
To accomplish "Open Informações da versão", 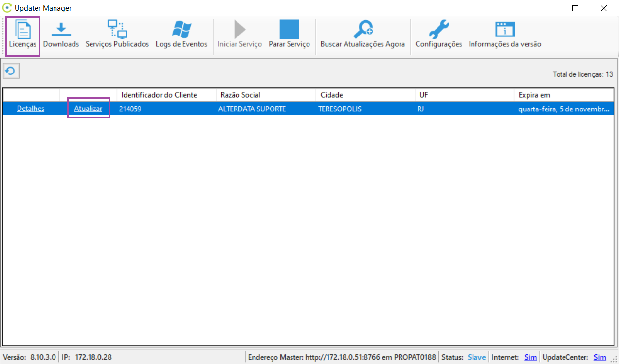I will click(x=505, y=36).
